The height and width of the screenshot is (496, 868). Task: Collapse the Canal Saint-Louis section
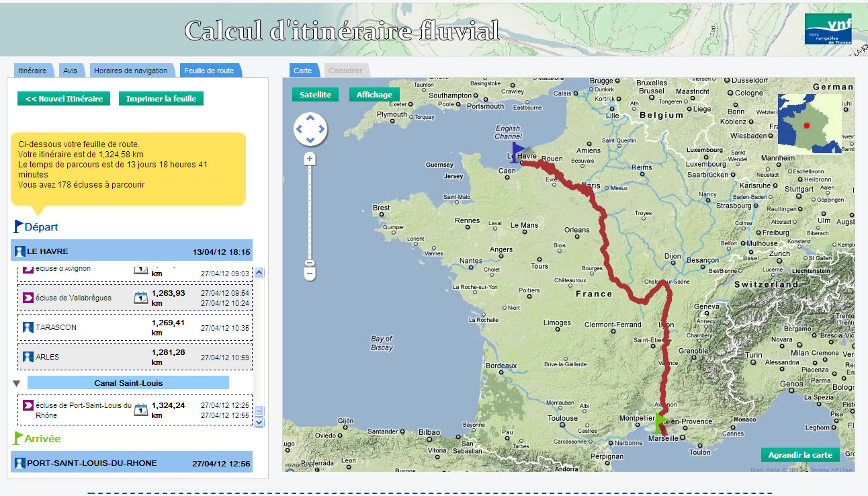pos(17,383)
